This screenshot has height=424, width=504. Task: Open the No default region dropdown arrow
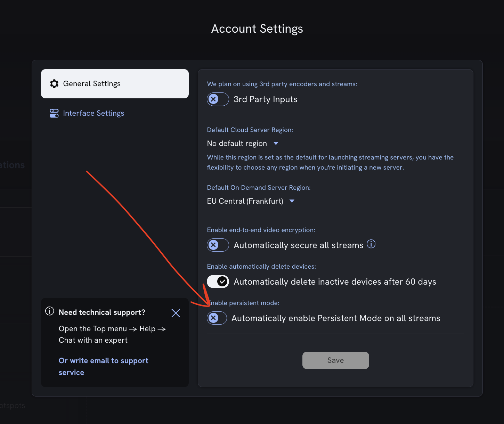(276, 143)
